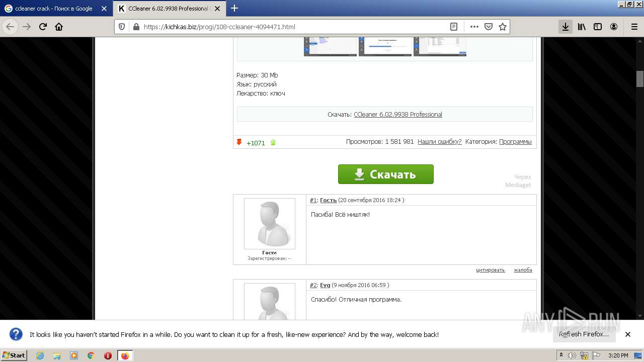Open Library bookmarks and history
This screenshot has height=362, width=644.
coord(582,27)
